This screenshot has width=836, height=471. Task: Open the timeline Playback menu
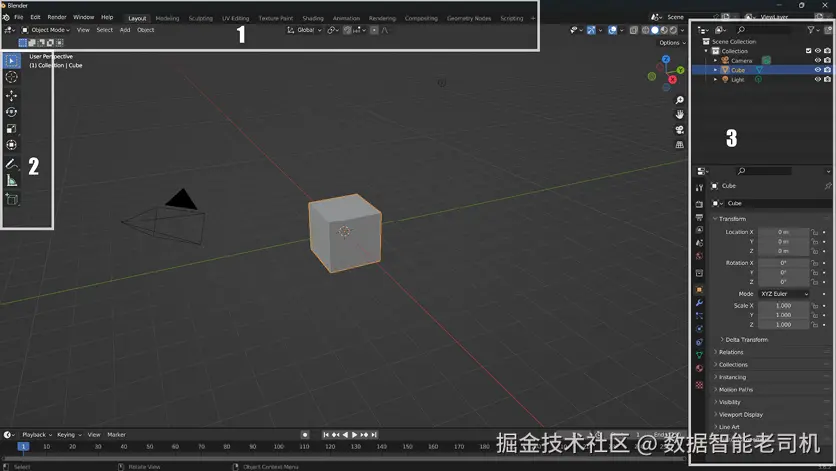(x=36, y=435)
